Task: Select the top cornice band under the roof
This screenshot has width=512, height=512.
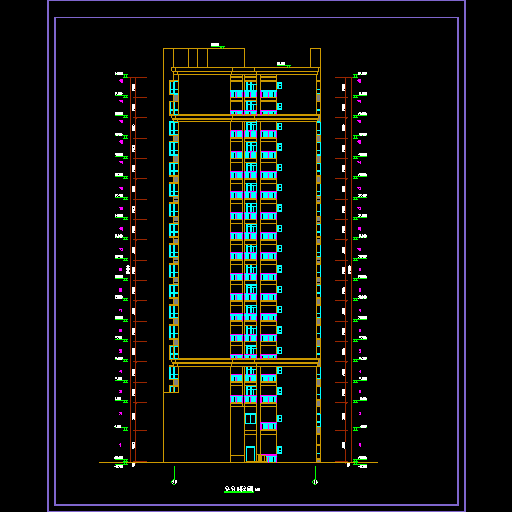Action: coord(246,71)
